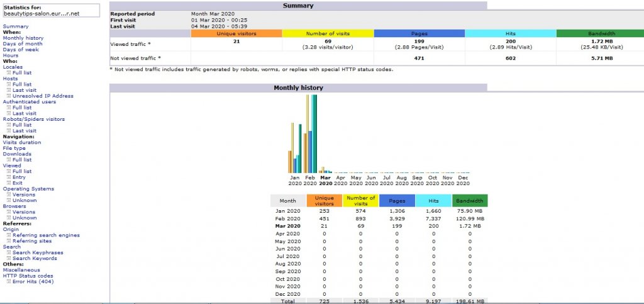Open Last visit under Authenticated users

(24, 113)
